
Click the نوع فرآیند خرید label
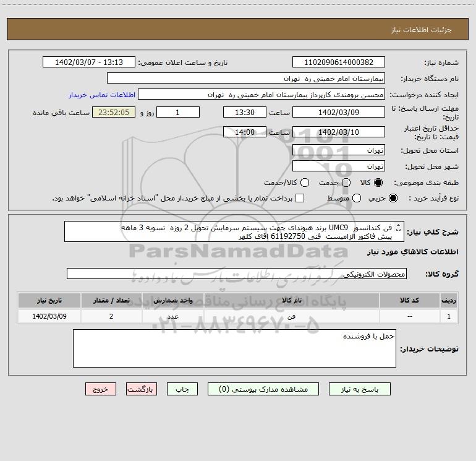tap(434, 198)
